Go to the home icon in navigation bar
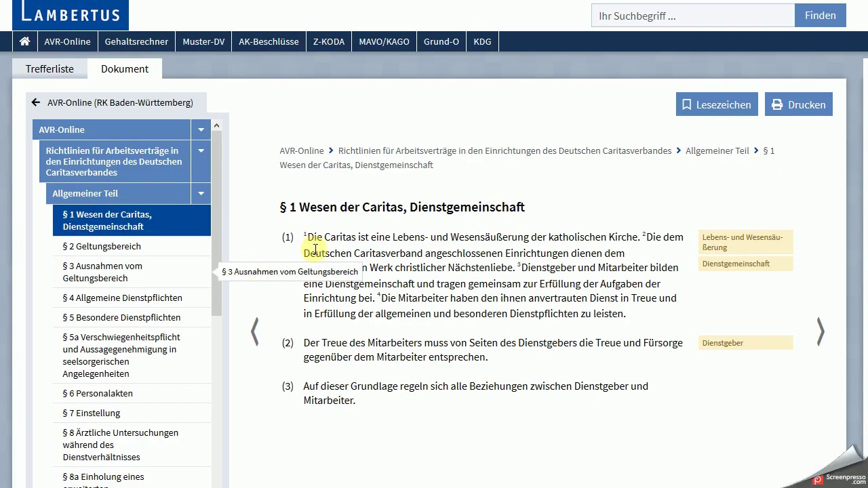The width and height of the screenshot is (868, 488). (24, 41)
